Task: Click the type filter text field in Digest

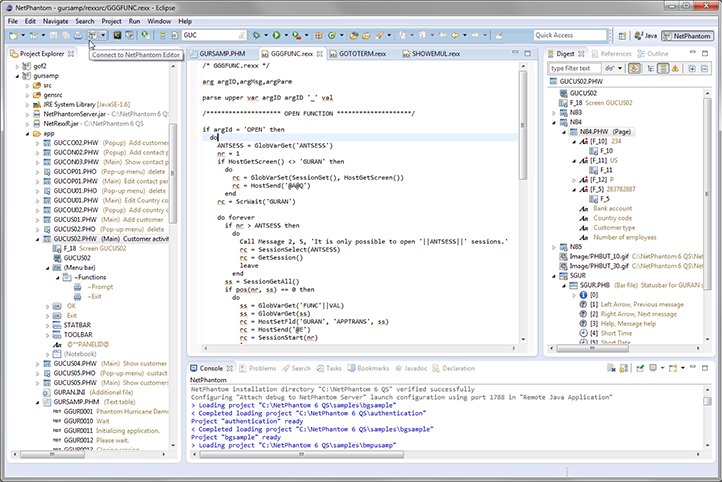Action: tap(575, 69)
